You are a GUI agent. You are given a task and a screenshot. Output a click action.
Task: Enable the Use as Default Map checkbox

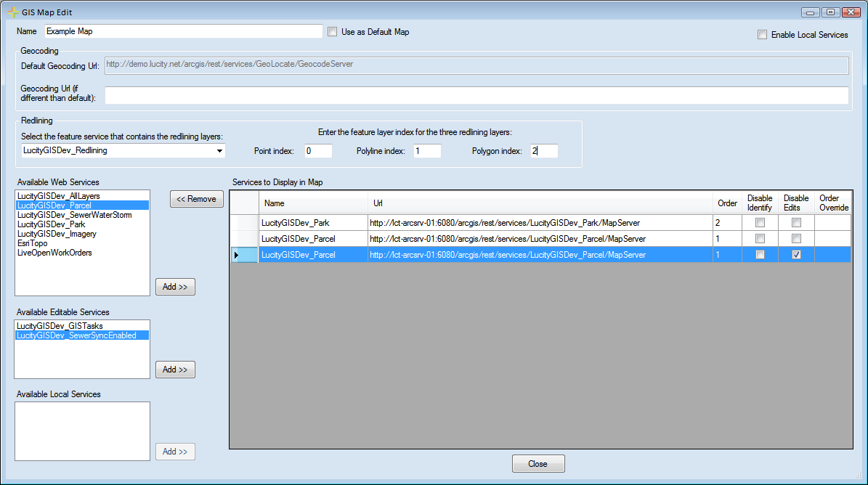click(x=333, y=32)
